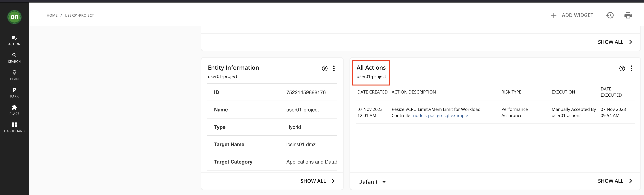Click chevron arrow next to Entity Information Show All

[x=333, y=181]
